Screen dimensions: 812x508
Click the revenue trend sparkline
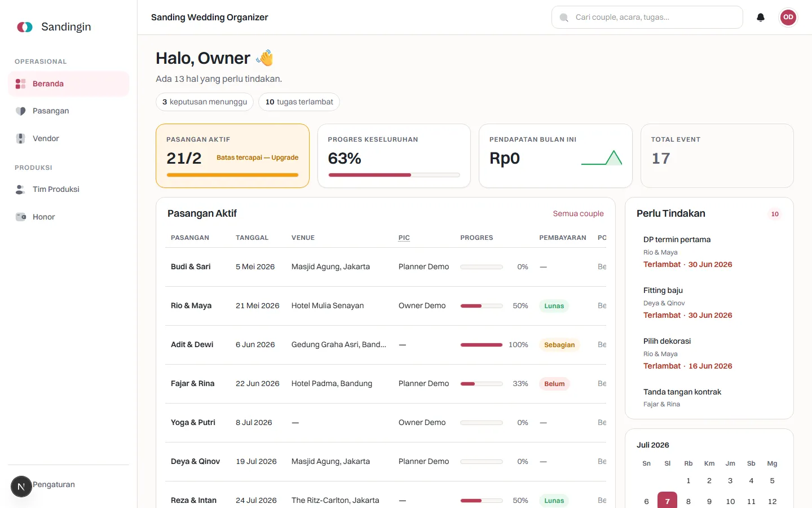pos(602,157)
